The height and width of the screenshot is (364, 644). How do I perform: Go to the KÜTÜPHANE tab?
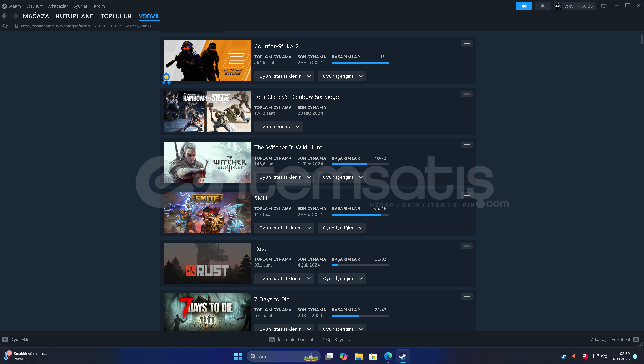pos(75,16)
